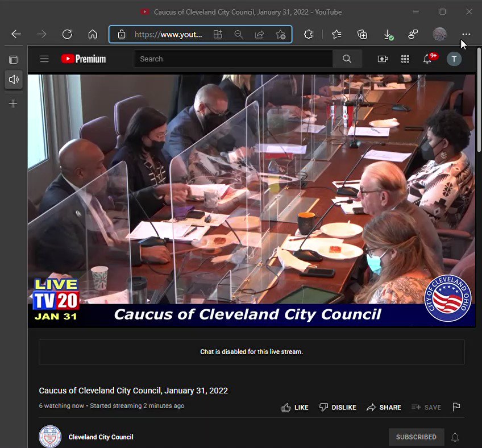Image resolution: width=482 pixels, height=448 pixels.
Task: Click the apps grid icon in address bar
Action: 218,34
